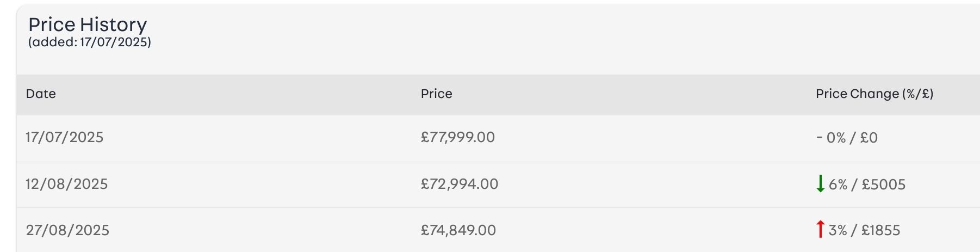Click the green down arrow icon
Screen dimensions: 980x252
click(x=821, y=184)
